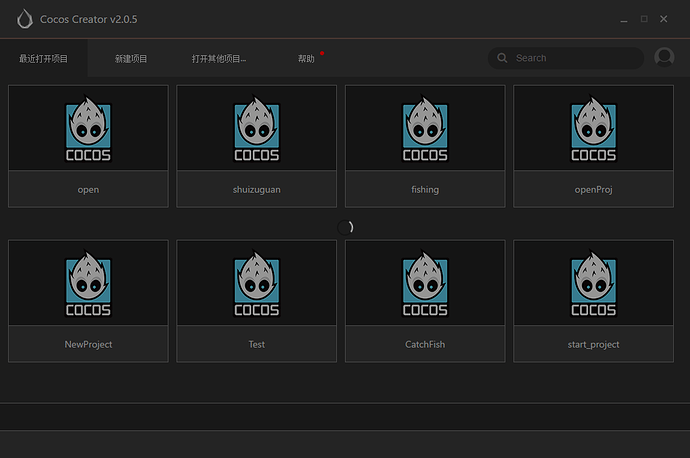Maximize the Cocos Creator window
The height and width of the screenshot is (458, 690).
[644, 19]
